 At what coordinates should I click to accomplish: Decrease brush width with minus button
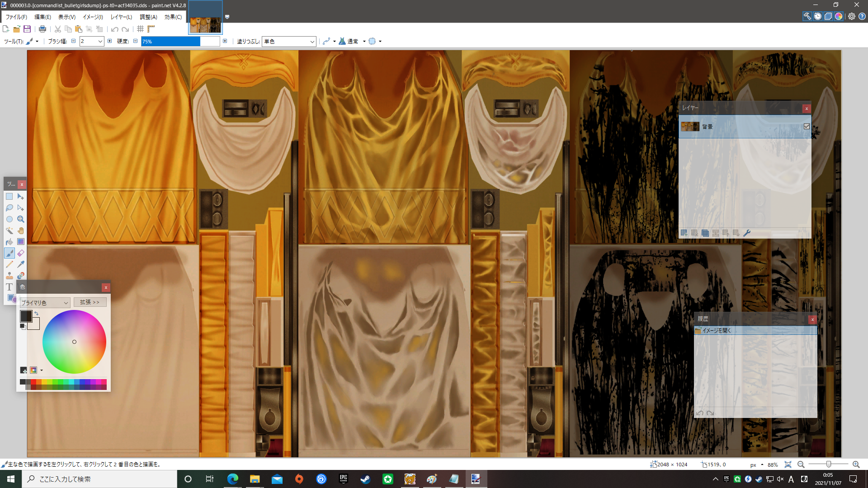pos(73,41)
